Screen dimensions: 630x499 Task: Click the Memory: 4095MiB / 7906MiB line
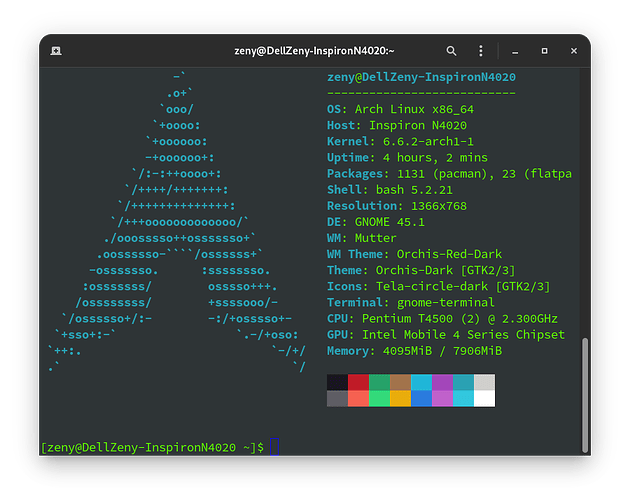414,351
